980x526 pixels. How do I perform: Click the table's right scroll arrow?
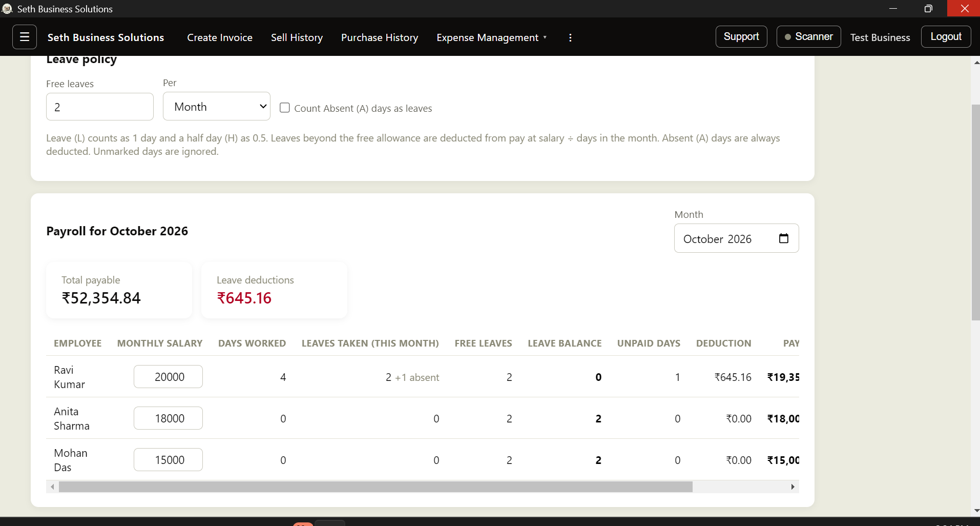[x=793, y=487]
